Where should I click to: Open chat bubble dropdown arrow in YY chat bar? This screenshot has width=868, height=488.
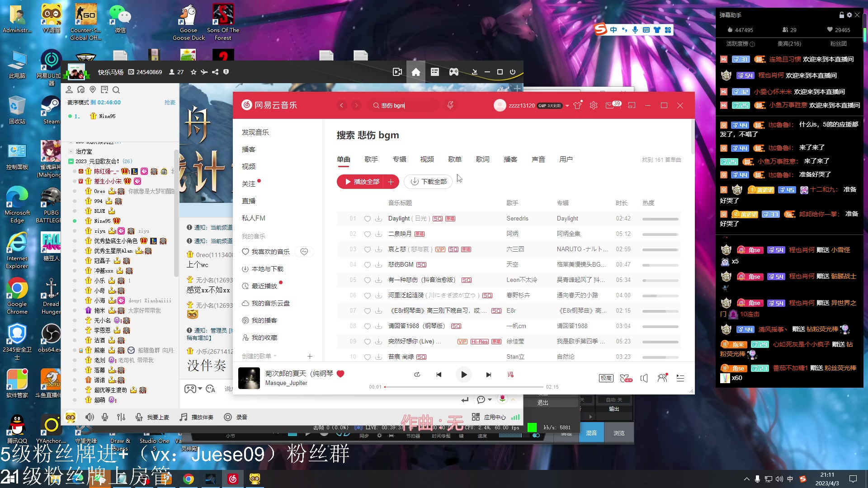(490, 399)
